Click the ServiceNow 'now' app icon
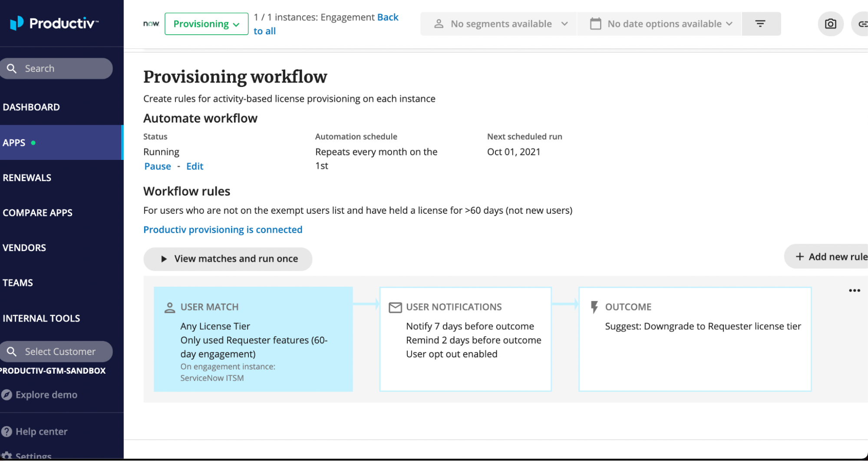Image resolution: width=868 pixels, height=461 pixels. [151, 24]
